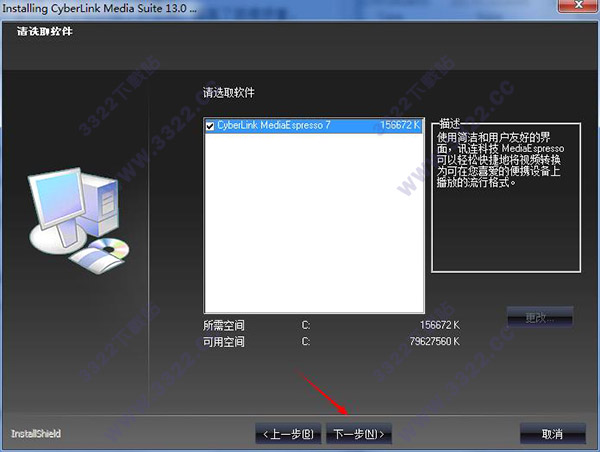
Task: Click the 更改 change button
Action: click(540, 317)
